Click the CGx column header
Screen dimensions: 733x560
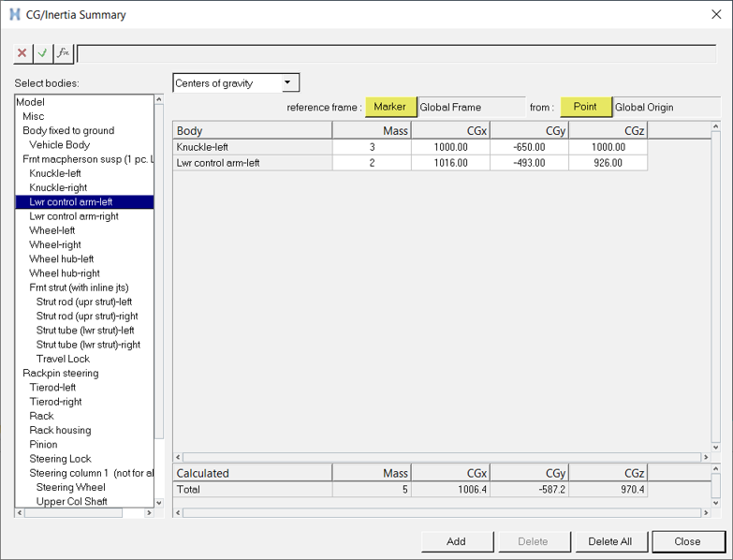click(450, 131)
